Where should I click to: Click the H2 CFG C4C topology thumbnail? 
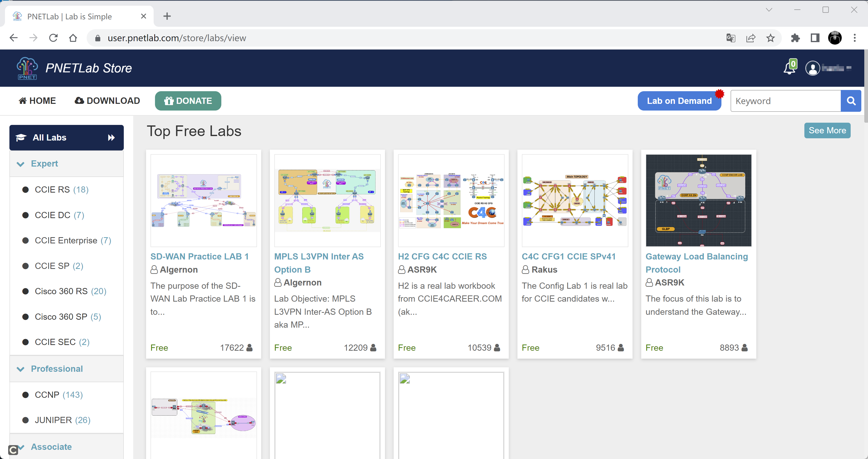451,200
